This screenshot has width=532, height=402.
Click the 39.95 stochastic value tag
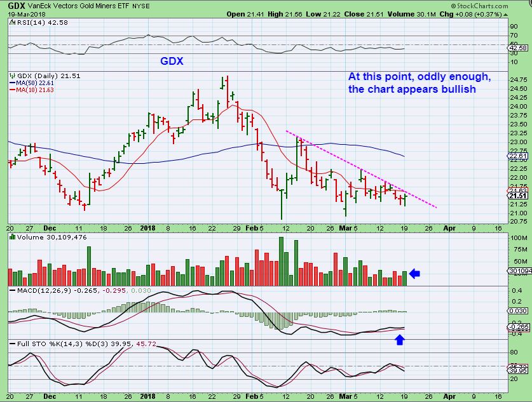(x=519, y=371)
